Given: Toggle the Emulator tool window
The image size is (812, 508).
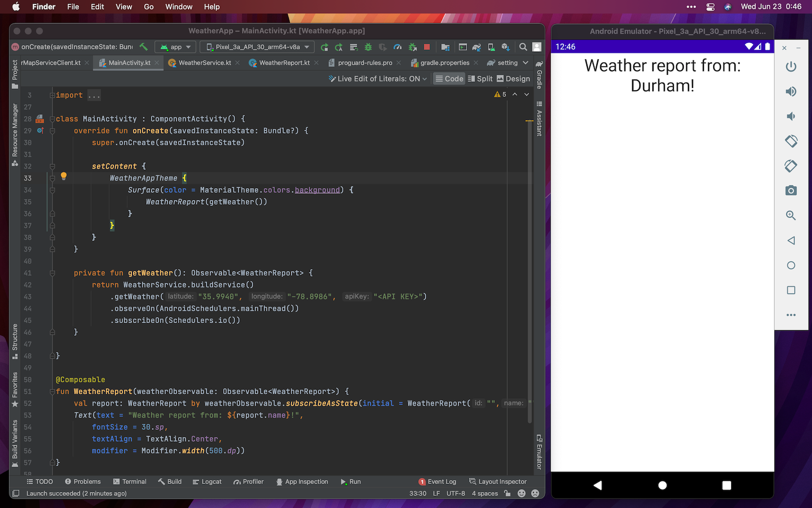Looking at the screenshot, I should click(x=539, y=452).
